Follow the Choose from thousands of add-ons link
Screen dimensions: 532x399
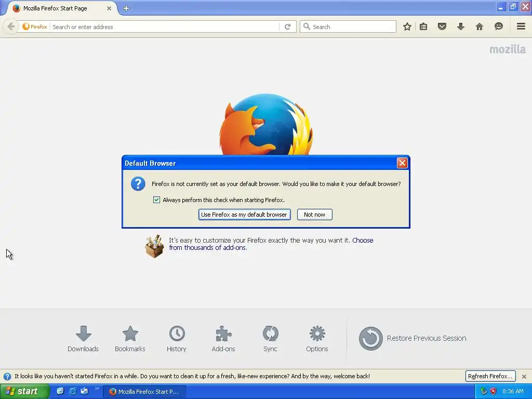pyautogui.click(x=271, y=244)
